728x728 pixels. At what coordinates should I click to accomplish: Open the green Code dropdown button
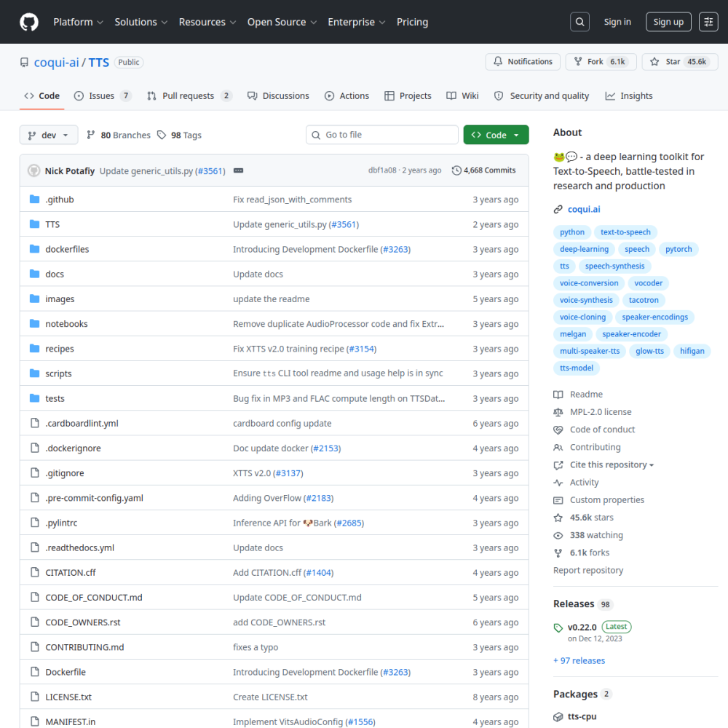tap(496, 135)
